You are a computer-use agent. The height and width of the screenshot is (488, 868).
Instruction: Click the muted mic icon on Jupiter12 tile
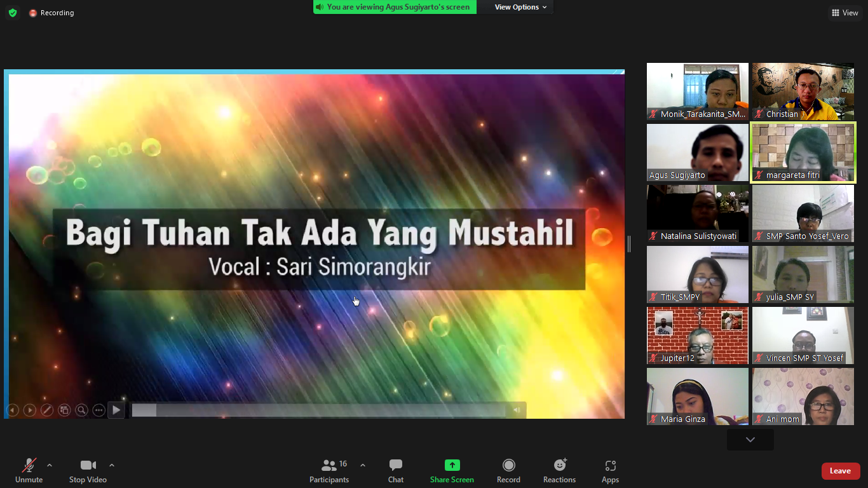[653, 358]
